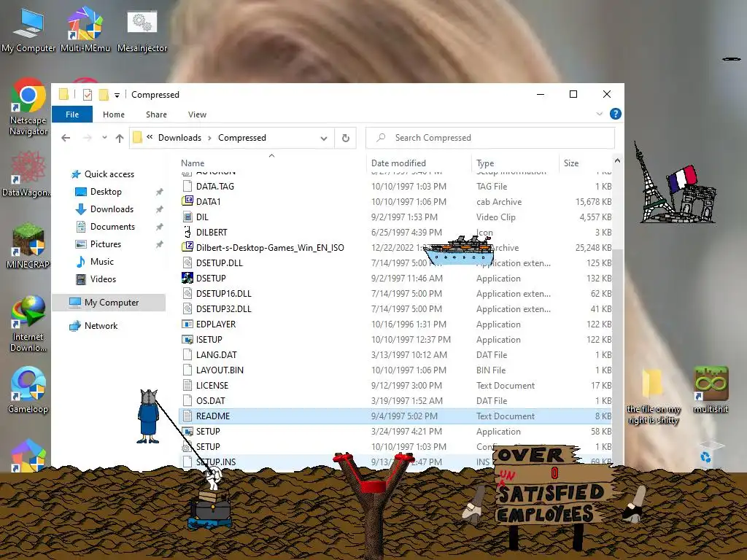Select the DSETUP16.DLL file
The height and width of the screenshot is (560, 747).
(x=395, y=293)
